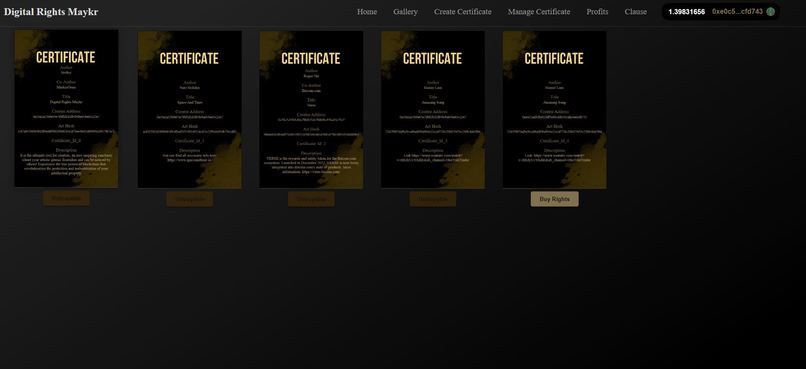Open the Digital Rights Maykr certificate card
The width and height of the screenshot is (806, 369).
click(66, 108)
